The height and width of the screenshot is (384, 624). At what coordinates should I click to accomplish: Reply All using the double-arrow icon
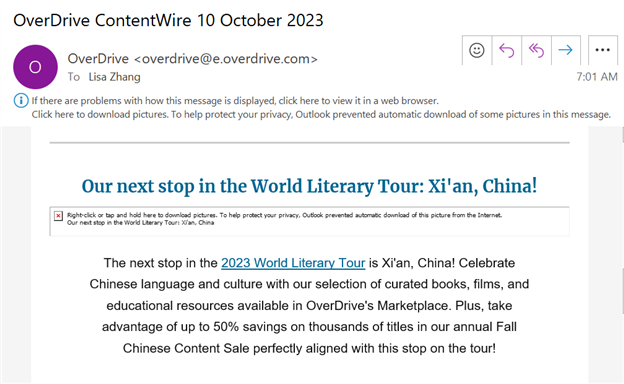[x=536, y=51]
